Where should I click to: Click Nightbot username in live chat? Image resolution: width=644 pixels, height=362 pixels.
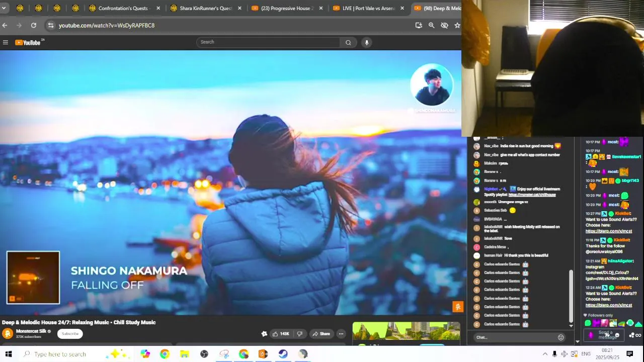[x=491, y=189]
